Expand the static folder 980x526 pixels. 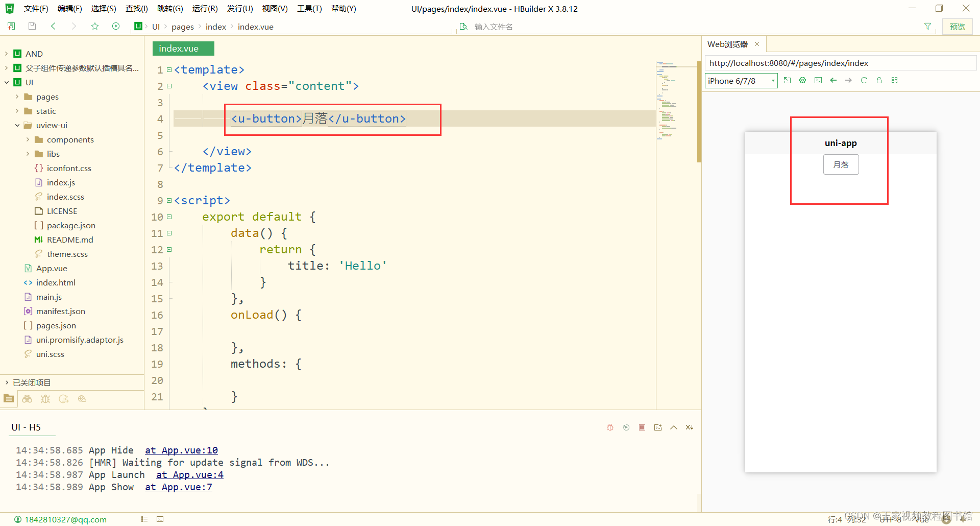(17, 111)
